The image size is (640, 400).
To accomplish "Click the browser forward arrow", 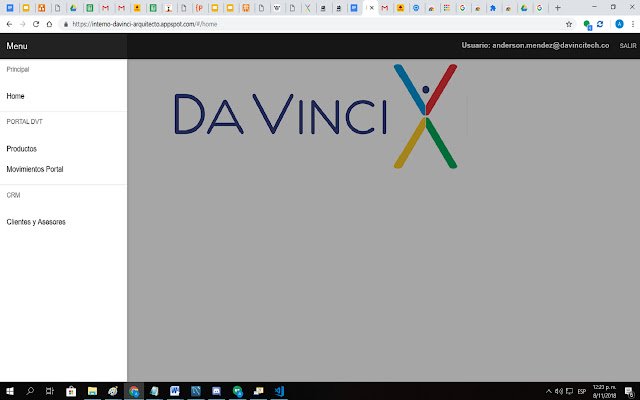I will pos(23,24).
